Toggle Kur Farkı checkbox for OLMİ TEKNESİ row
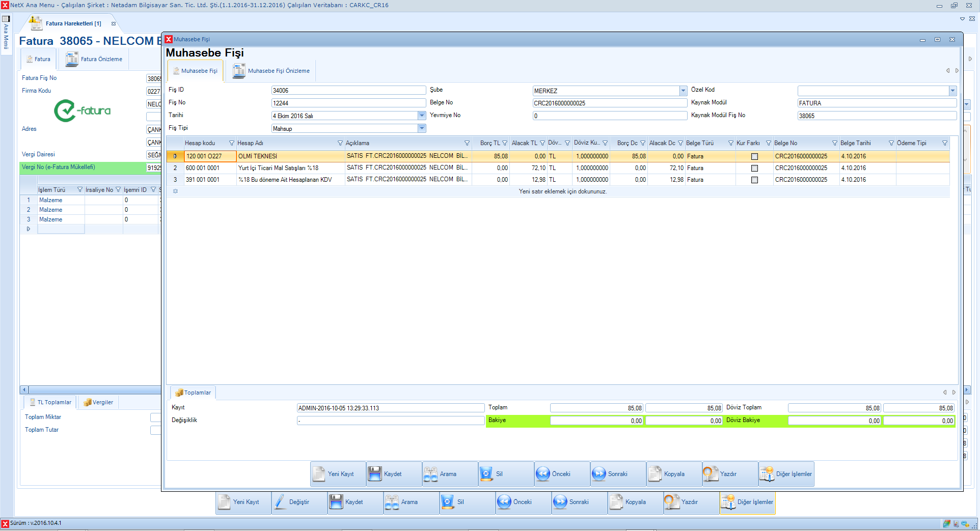Screen dimensions: 980x531 coord(754,156)
